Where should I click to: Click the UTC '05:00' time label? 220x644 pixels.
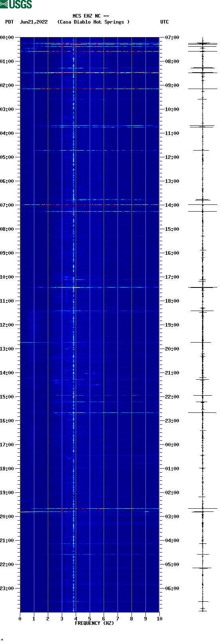coord(172,565)
